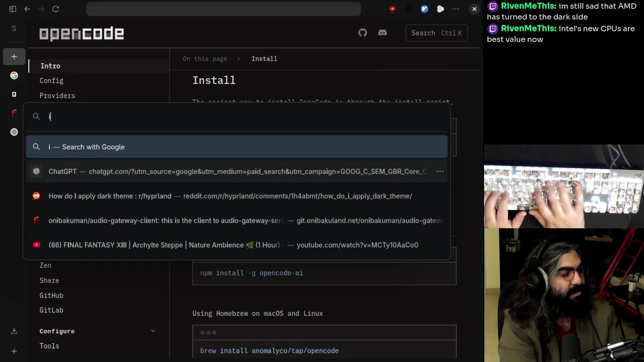Open the GitLab docs page

pyautogui.click(x=51, y=310)
